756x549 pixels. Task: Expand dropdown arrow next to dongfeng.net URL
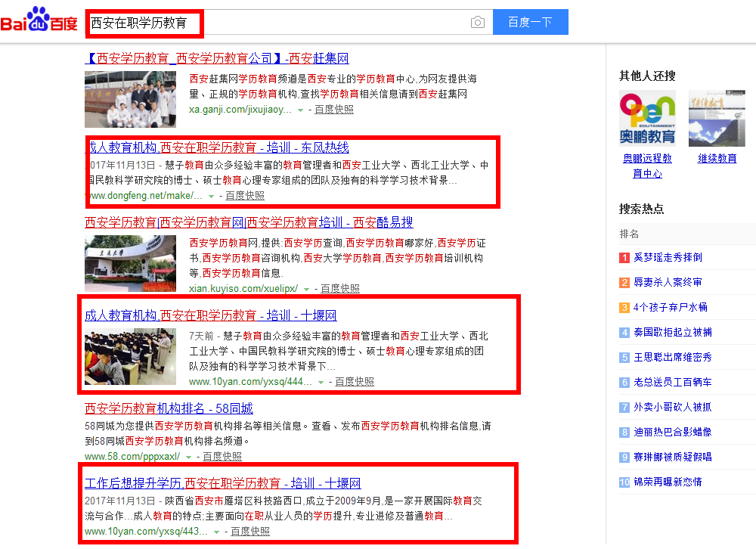tap(211, 197)
